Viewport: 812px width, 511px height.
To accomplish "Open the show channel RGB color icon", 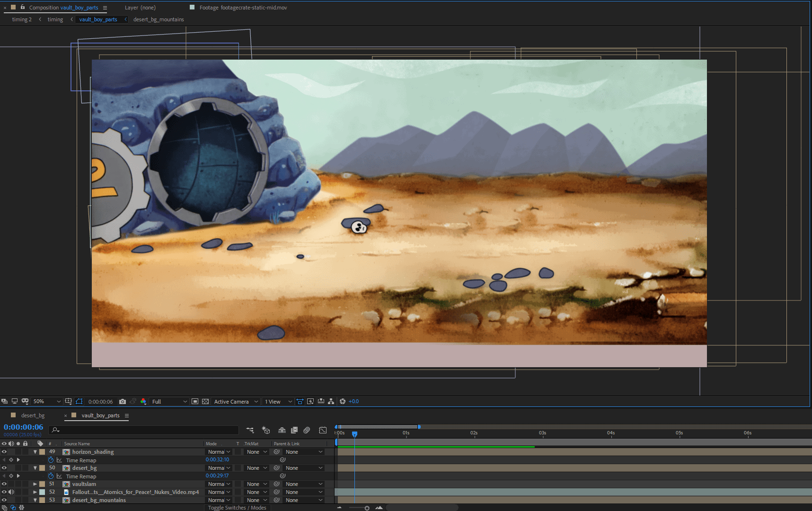I will (143, 401).
